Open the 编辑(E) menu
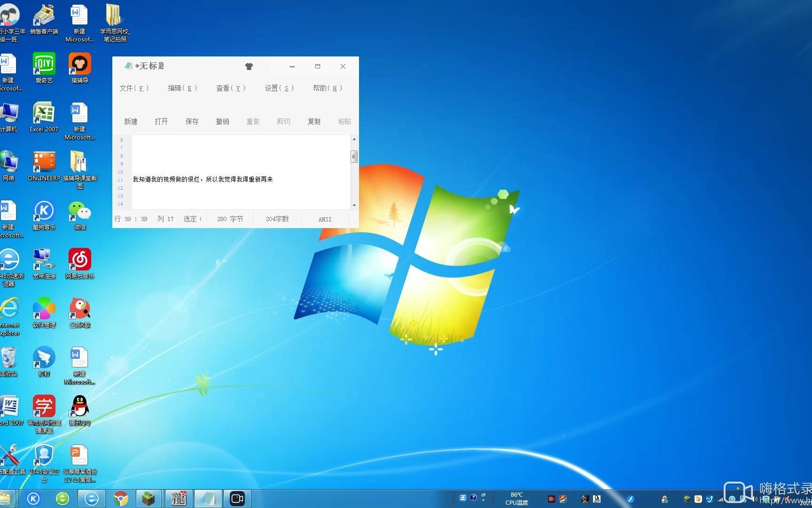812x508 pixels. 182,88
